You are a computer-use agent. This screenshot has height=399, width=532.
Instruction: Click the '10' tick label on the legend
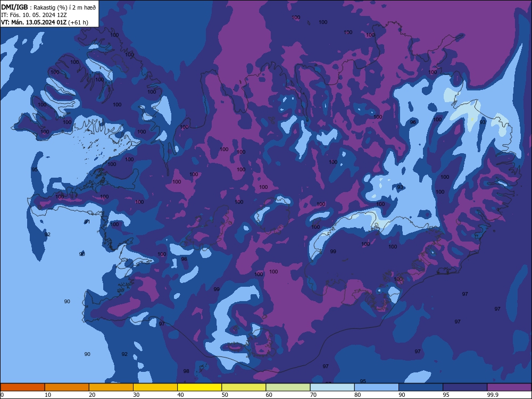pos(48,395)
